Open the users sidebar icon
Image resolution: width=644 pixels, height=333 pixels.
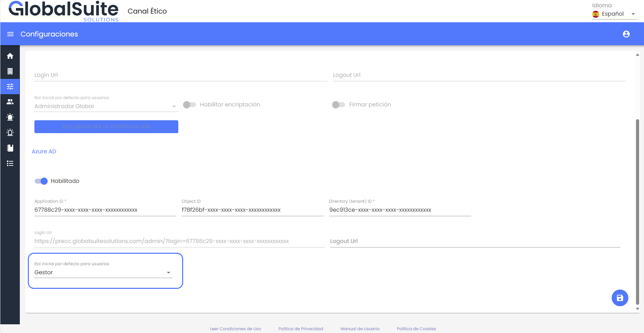pyautogui.click(x=10, y=102)
